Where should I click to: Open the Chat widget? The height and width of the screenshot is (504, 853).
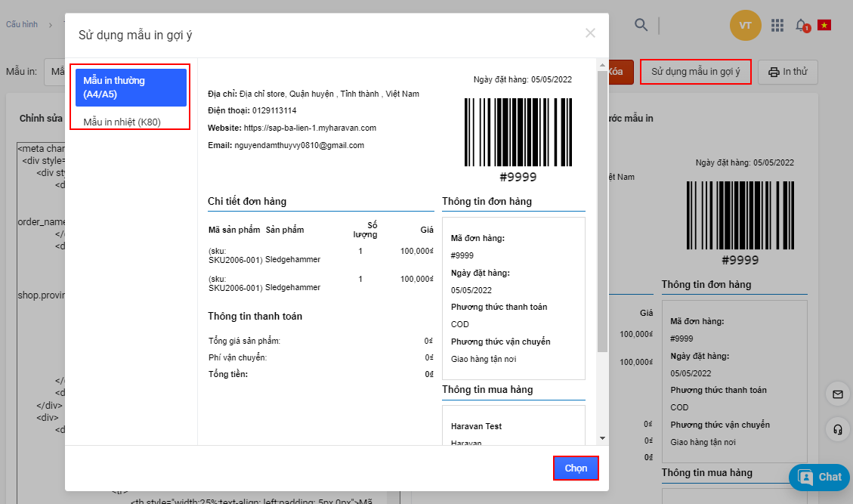point(820,477)
